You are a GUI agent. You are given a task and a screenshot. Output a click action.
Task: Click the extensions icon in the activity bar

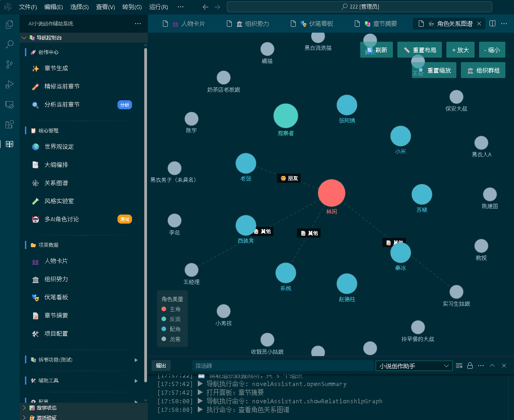[x=9, y=124]
